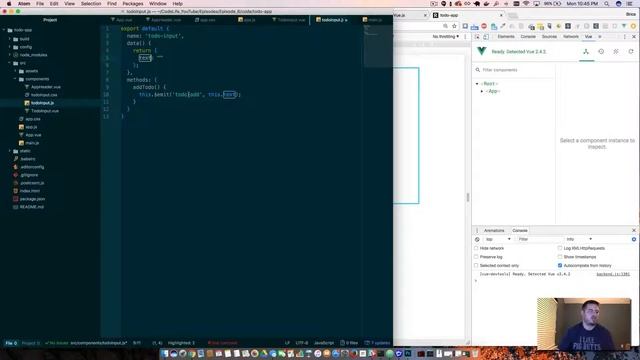Open the Atom File menu
This screenshot has width=640, height=360.
[40, 4]
